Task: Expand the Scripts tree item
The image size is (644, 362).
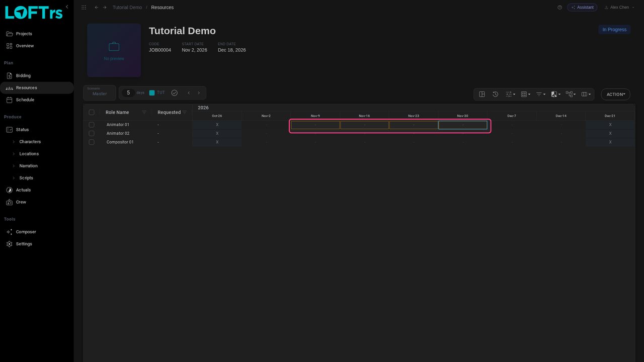Action: click(14, 178)
